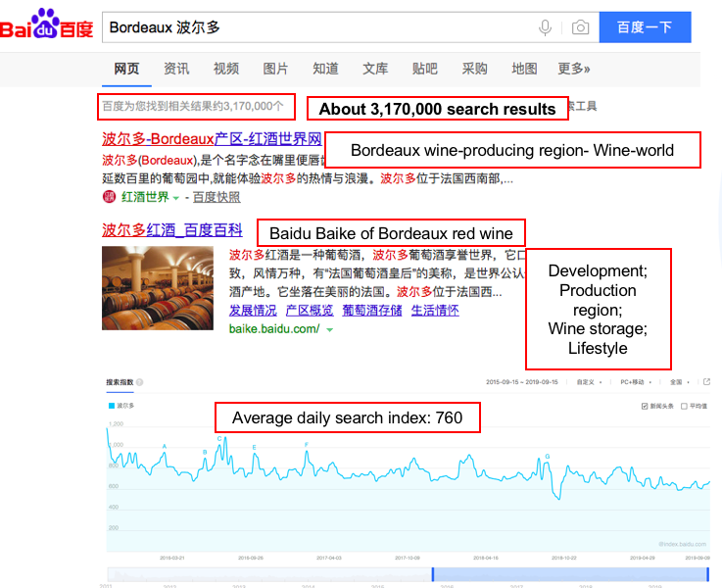Open the 发展情况 sublink
The image size is (722, 588).
click(x=253, y=311)
